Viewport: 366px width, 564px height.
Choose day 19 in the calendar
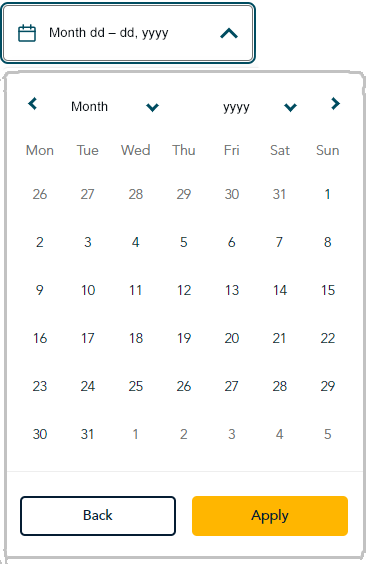point(184,338)
